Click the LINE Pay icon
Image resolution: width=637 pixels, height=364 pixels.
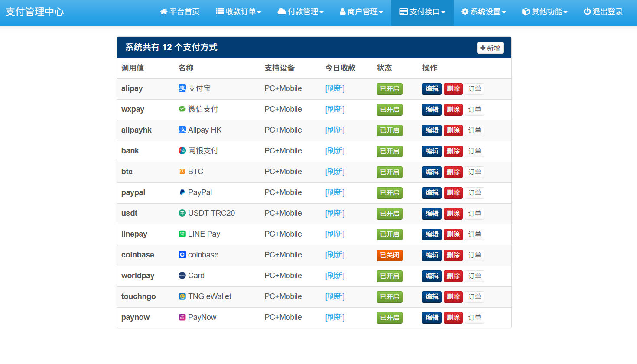[182, 234]
